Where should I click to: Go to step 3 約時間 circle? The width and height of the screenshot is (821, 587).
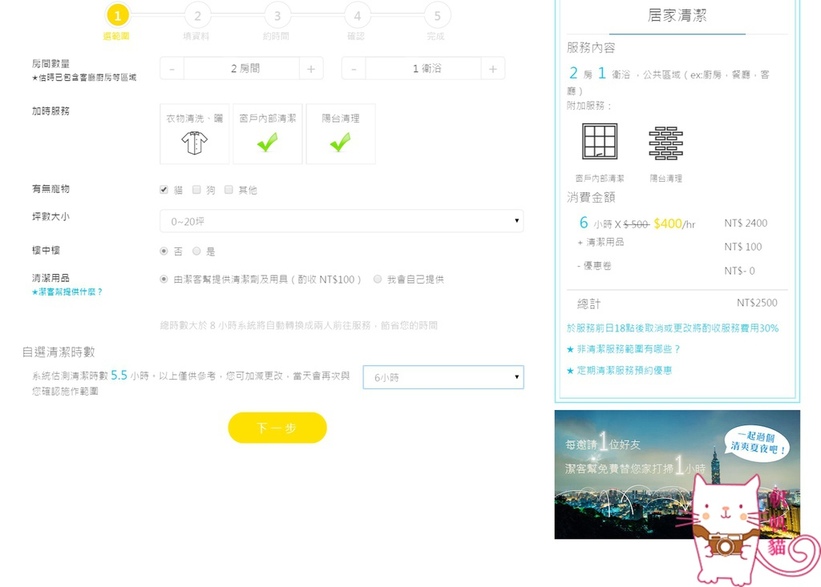tap(277, 16)
